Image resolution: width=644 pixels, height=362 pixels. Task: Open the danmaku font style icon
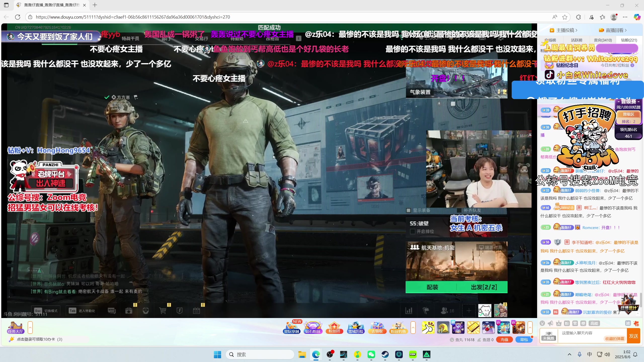pyautogui.click(x=559, y=323)
